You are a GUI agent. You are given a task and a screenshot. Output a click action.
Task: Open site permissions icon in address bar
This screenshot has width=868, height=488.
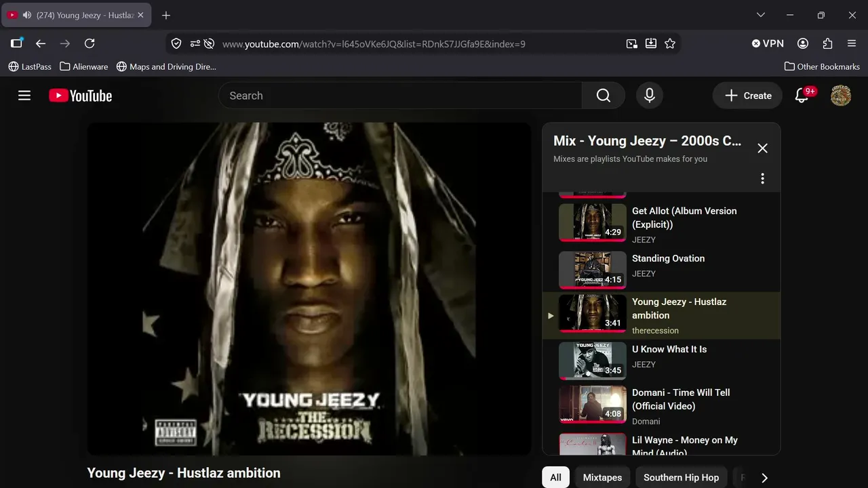(x=195, y=43)
